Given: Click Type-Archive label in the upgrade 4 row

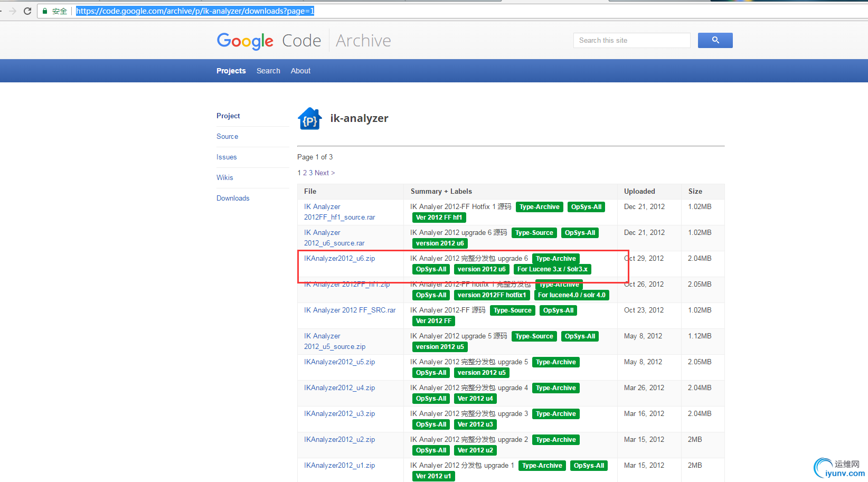Looking at the screenshot, I should click(x=555, y=388).
